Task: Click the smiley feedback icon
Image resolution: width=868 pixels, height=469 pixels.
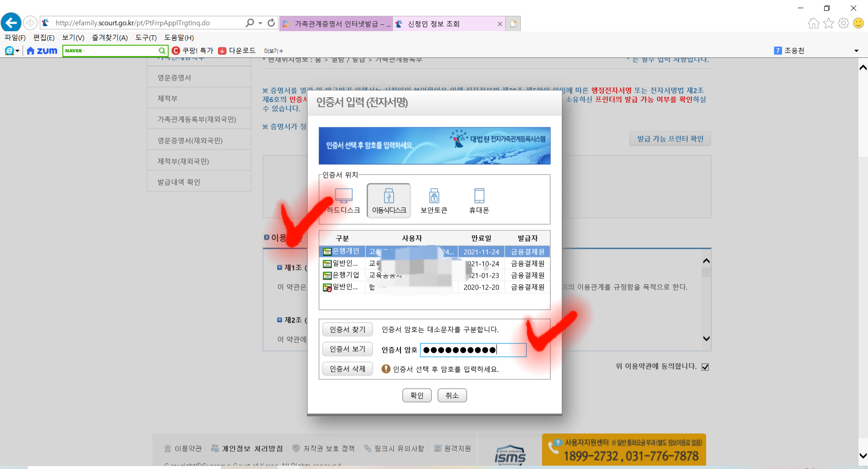Action: coord(859,23)
